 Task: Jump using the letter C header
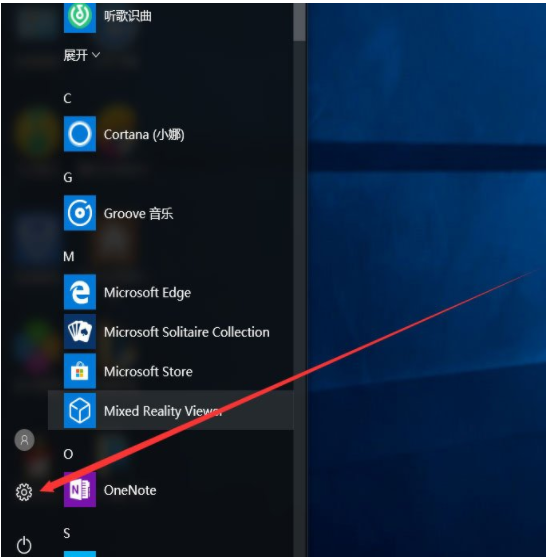(x=67, y=98)
